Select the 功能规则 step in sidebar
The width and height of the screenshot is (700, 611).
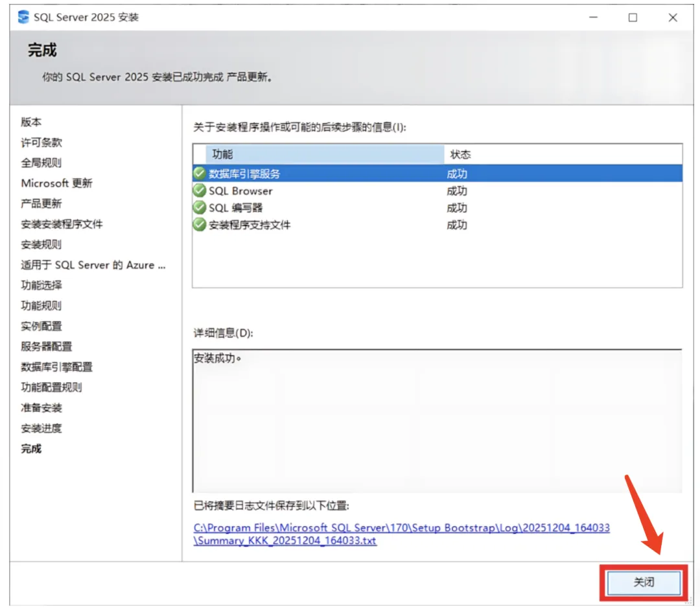click(41, 306)
